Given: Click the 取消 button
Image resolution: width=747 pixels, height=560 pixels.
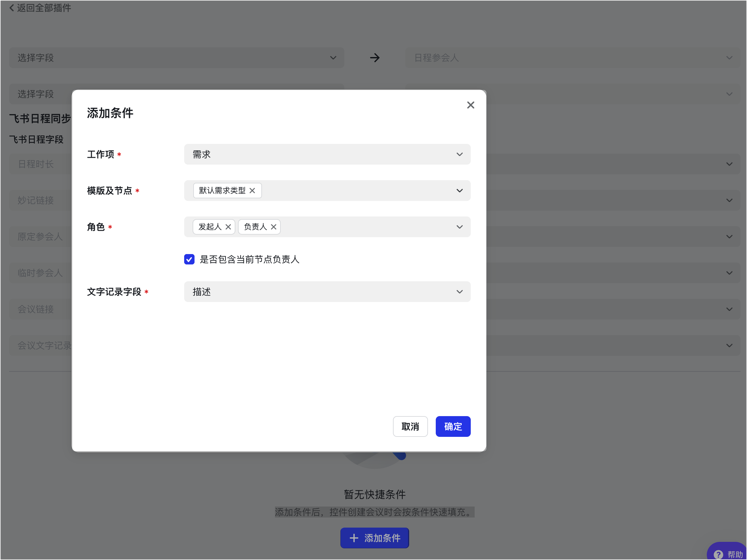Looking at the screenshot, I should [410, 427].
